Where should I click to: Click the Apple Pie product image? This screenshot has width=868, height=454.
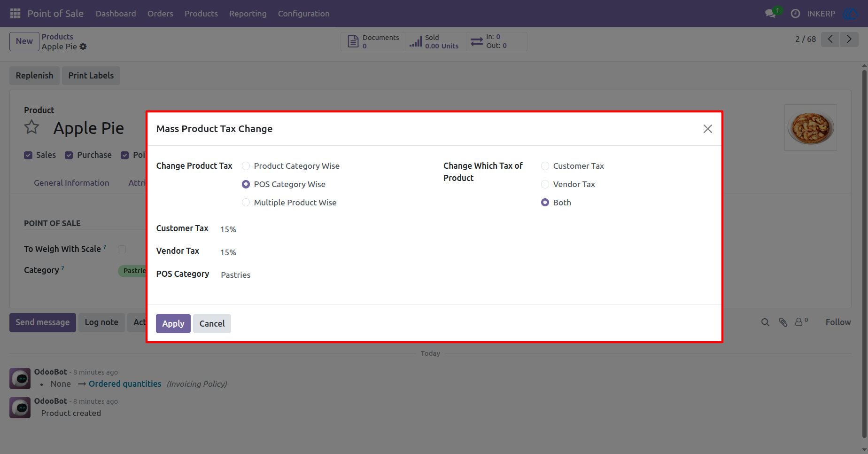[x=810, y=127]
